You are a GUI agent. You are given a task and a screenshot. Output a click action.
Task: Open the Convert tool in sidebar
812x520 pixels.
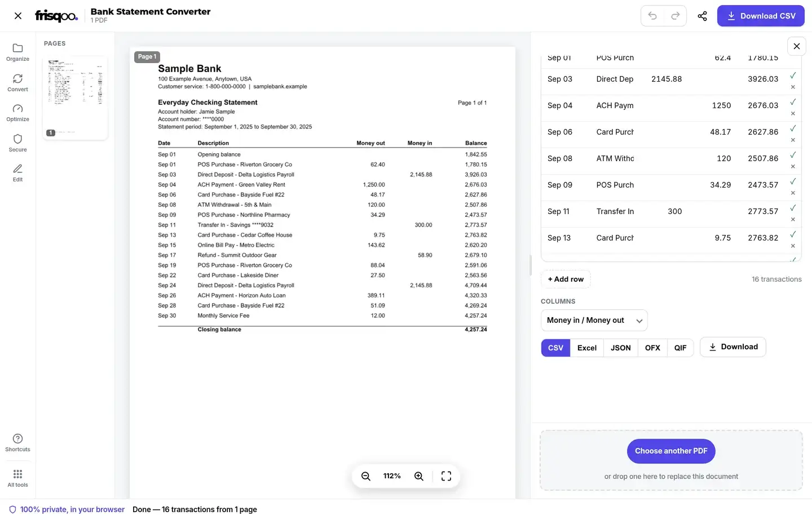17,82
